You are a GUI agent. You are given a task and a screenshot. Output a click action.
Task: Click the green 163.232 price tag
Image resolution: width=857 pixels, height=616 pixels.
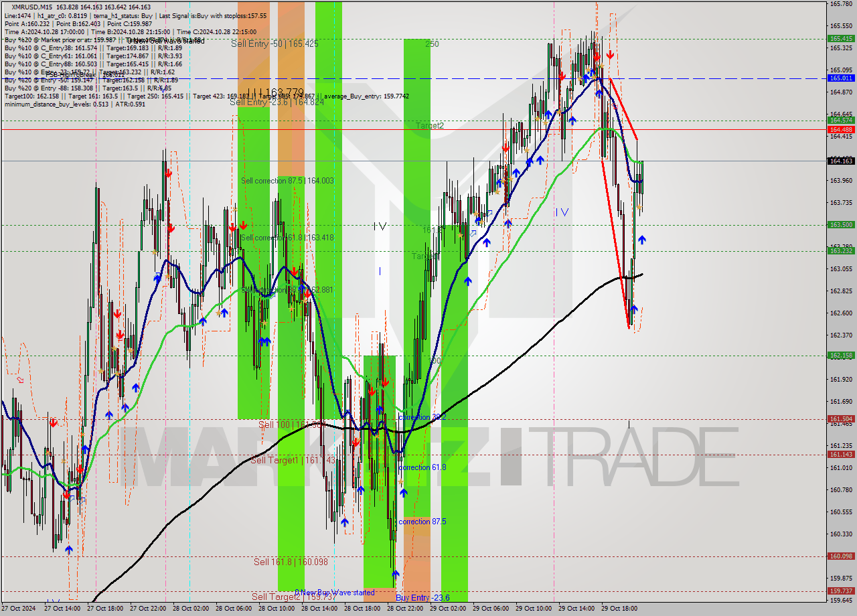coord(842,251)
